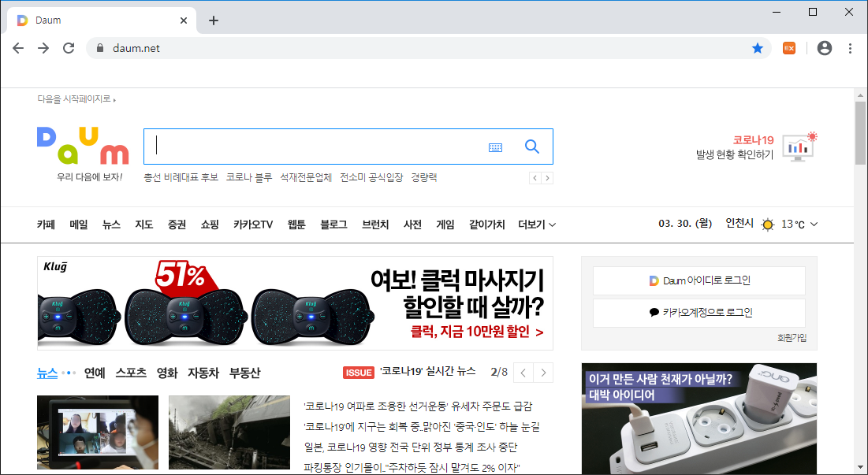868x475 pixels.
Task: Open the Chrome profile avatar
Action: [x=825, y=48]
